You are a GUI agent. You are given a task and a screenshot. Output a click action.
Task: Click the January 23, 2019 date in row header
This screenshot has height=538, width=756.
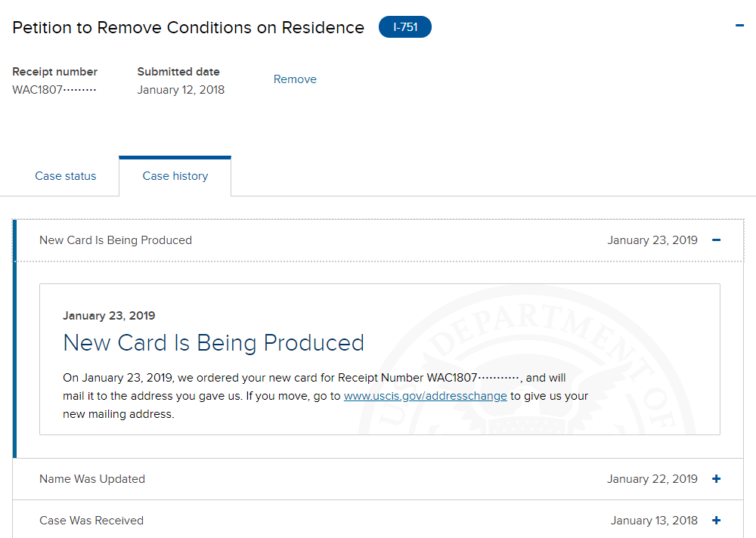click(652, 240)
